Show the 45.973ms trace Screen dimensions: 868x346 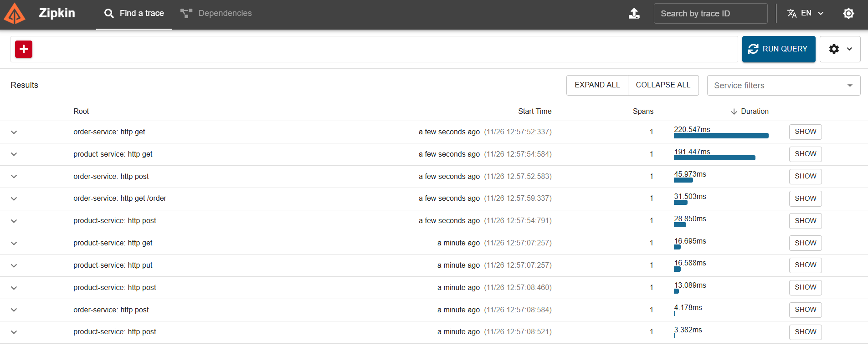[x=805, y=176]
